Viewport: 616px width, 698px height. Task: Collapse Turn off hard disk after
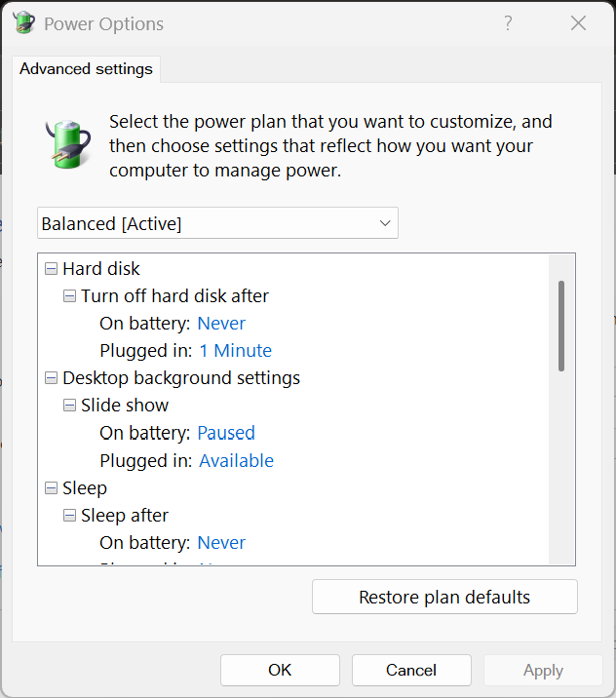tap(69, 295)
